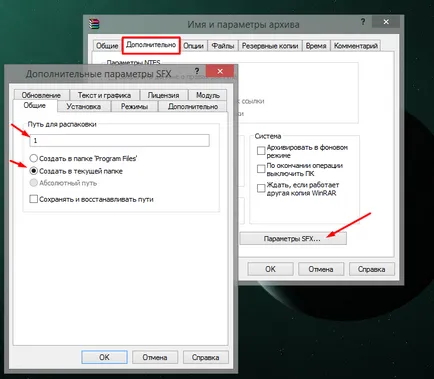Screen dimensions: 434x379
Task: Click Отмена in the archive window
Action: point(321,269)
